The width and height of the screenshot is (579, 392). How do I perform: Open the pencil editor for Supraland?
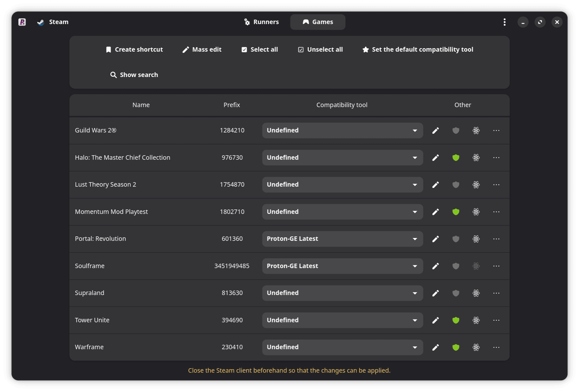point(435,293)
